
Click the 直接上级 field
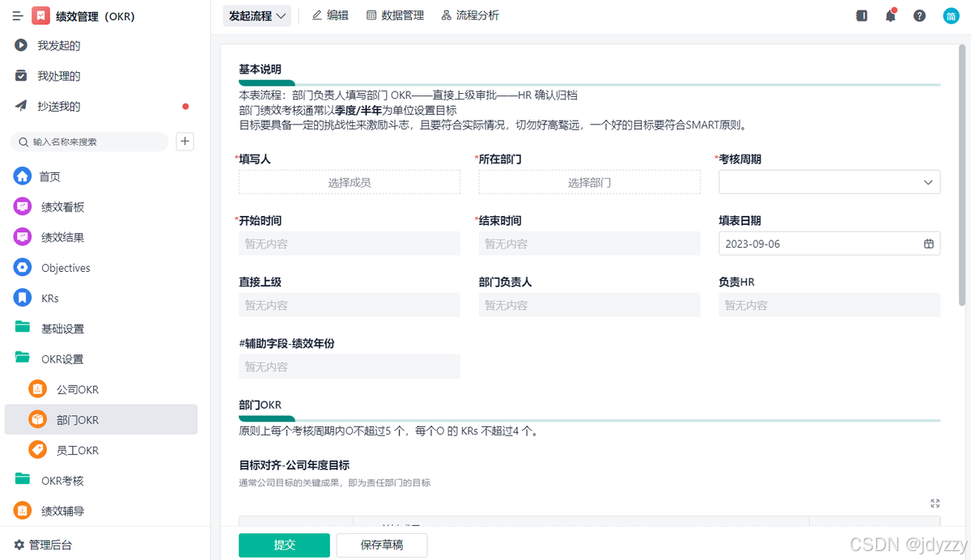click(x=350, y=305)
